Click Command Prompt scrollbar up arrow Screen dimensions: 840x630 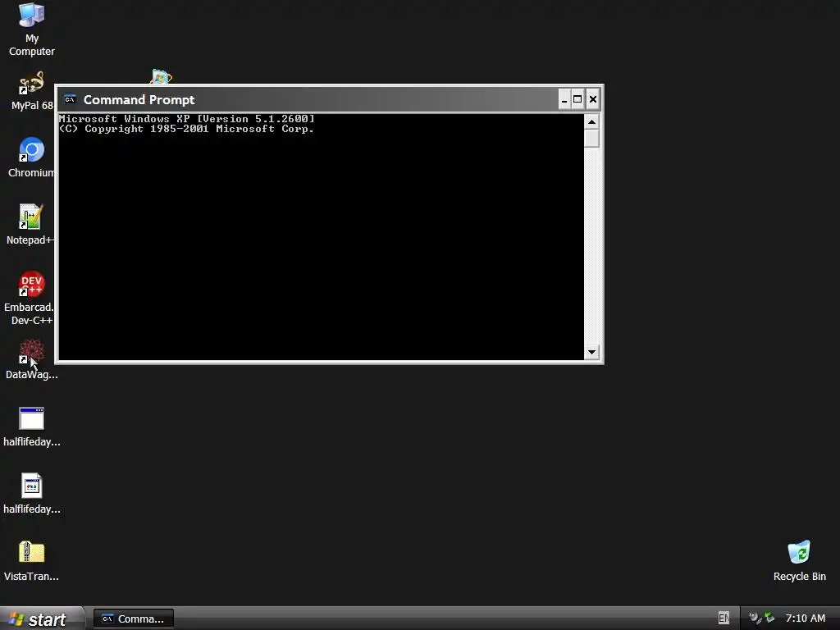point(591,122)
